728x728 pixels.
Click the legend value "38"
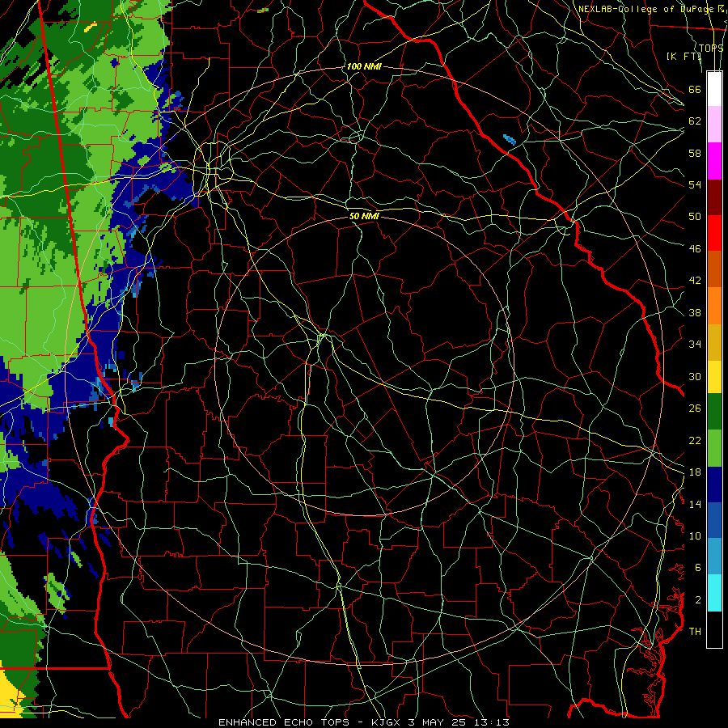pyautogui.click(x=695, y=312)
